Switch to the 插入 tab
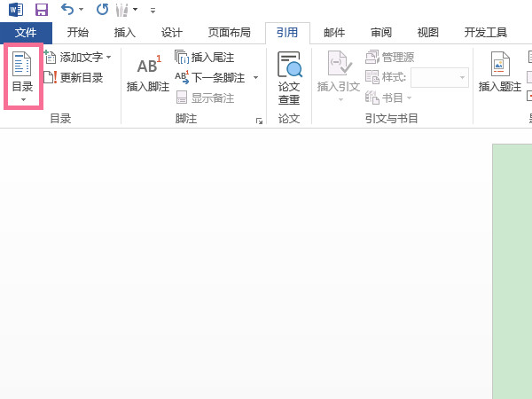This screenshot has height=399, width=532. (x=125, y=33)
